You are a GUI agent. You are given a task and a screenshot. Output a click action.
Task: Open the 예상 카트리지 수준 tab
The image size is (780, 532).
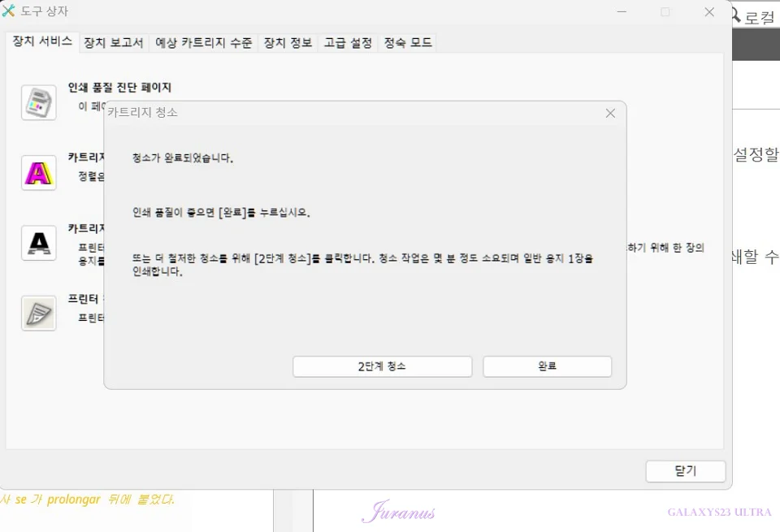(201, 42)
